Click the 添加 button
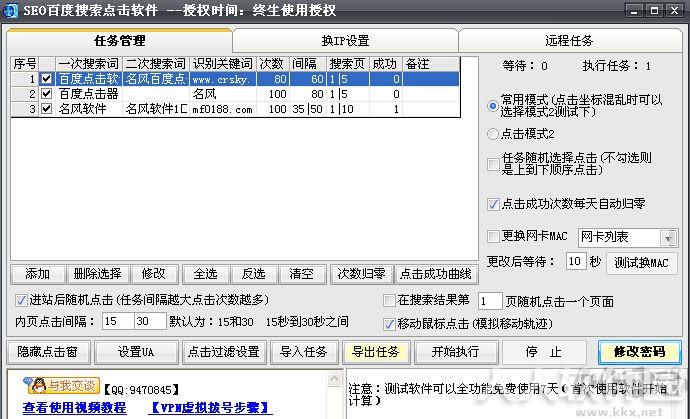The height and width of the screenshot is (419, 690). [38, 274]
